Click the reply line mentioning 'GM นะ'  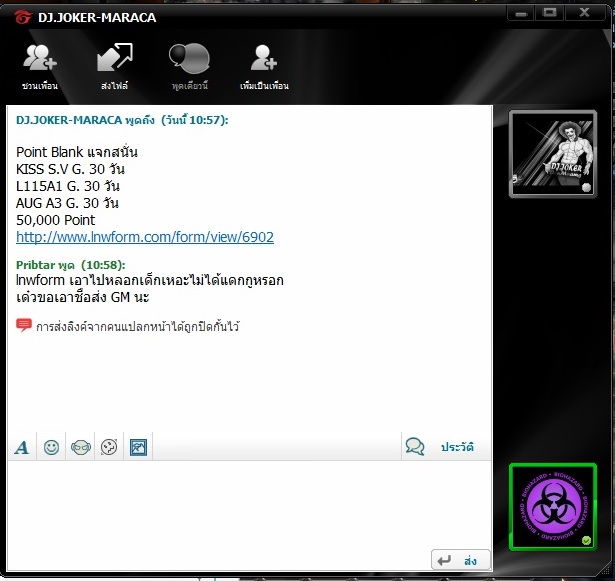83,297
